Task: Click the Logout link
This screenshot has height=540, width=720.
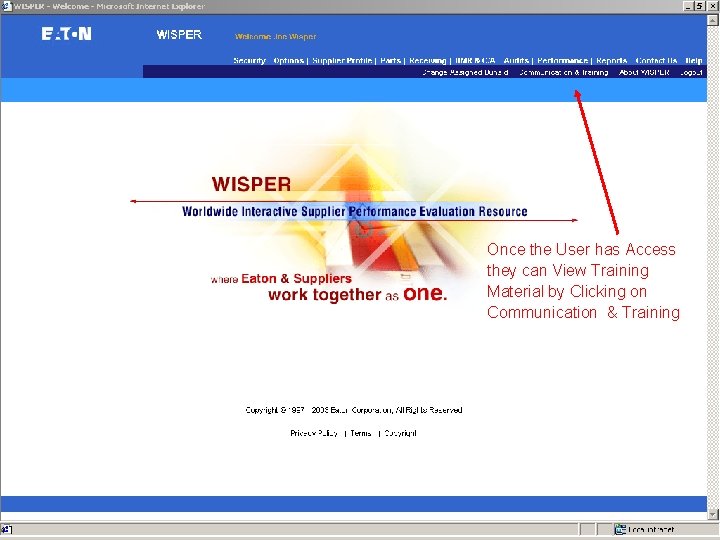Action: point(692,73)
